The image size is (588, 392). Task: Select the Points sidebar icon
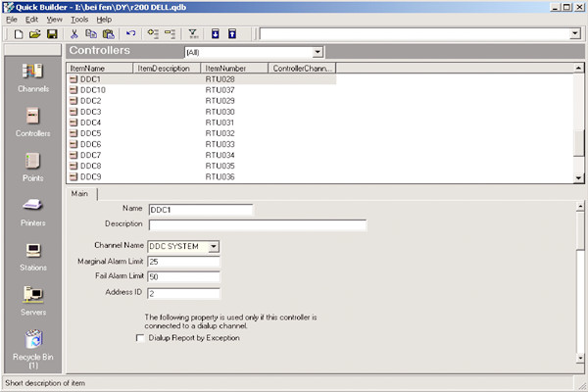(32, 165)
